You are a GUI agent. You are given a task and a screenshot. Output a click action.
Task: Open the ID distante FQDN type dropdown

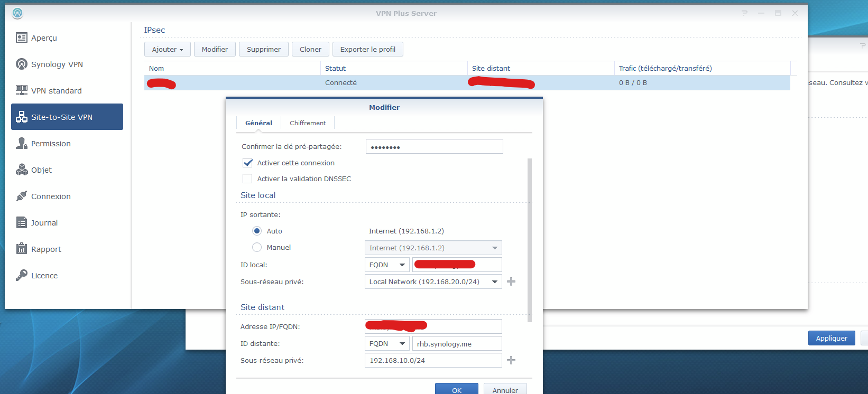point(387,343)
